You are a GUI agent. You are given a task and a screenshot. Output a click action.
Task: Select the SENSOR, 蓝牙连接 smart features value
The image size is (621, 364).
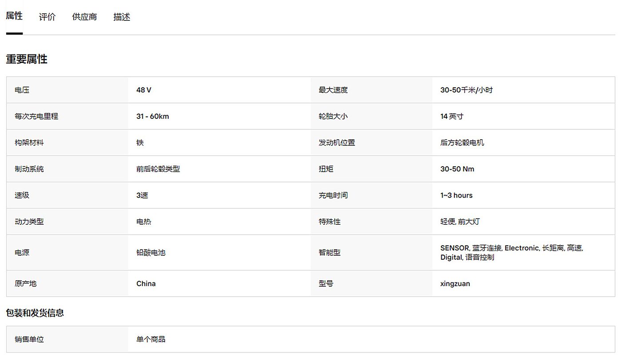click(x=512, y=253)
